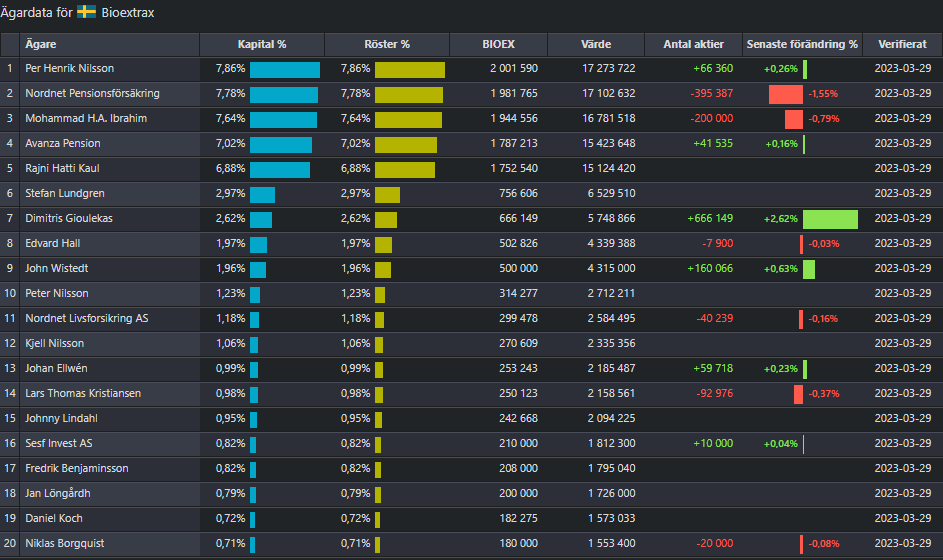The width and height of the screenshot is (943, 560).
Task: Select owner Sesf Invest AS
Action: (59, 443)
